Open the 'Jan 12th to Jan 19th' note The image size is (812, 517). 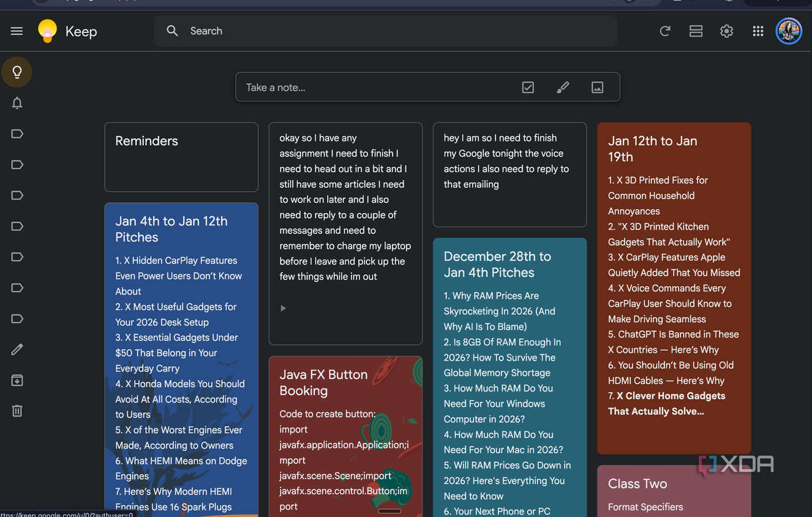tap(674, 288)
